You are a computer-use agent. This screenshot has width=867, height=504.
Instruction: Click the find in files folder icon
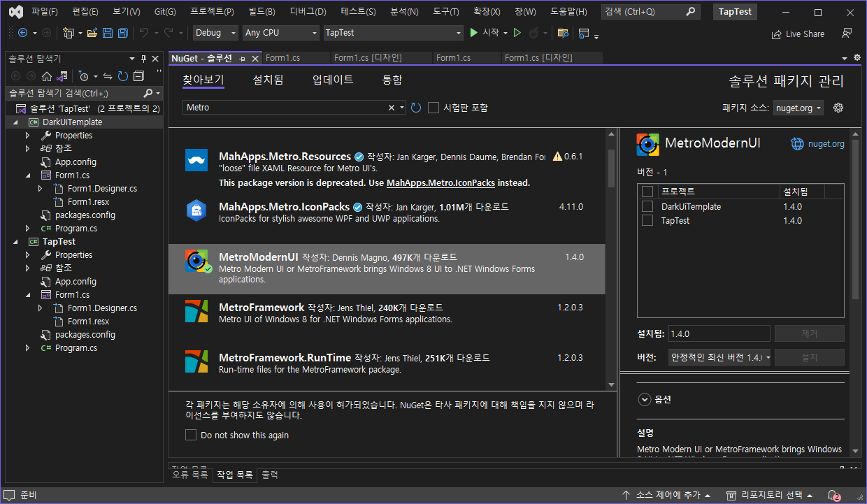(562, 33)
